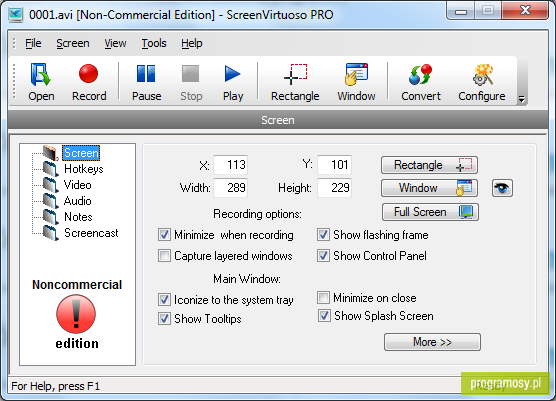The image size is (556, 401).
Task: Toggle Show flashing frame checkbox
Action: point(323,235)
